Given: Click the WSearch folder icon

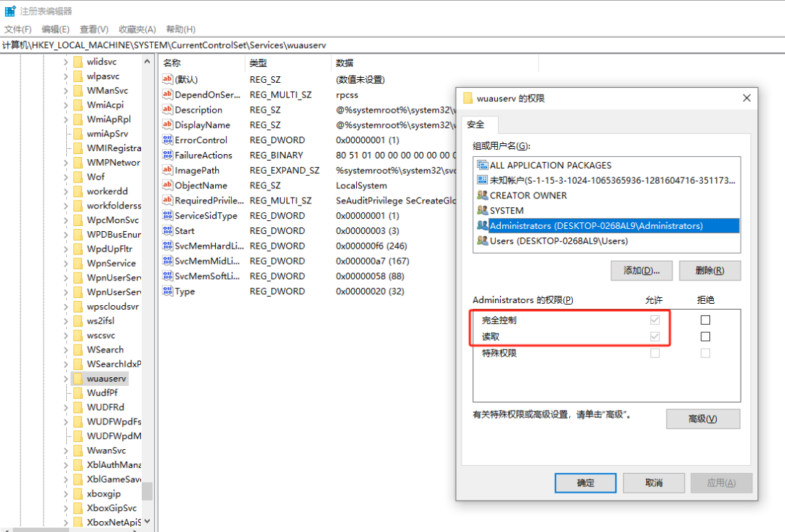Looking at the screenshot, I should pyautogui.click(x=78, y=350).
